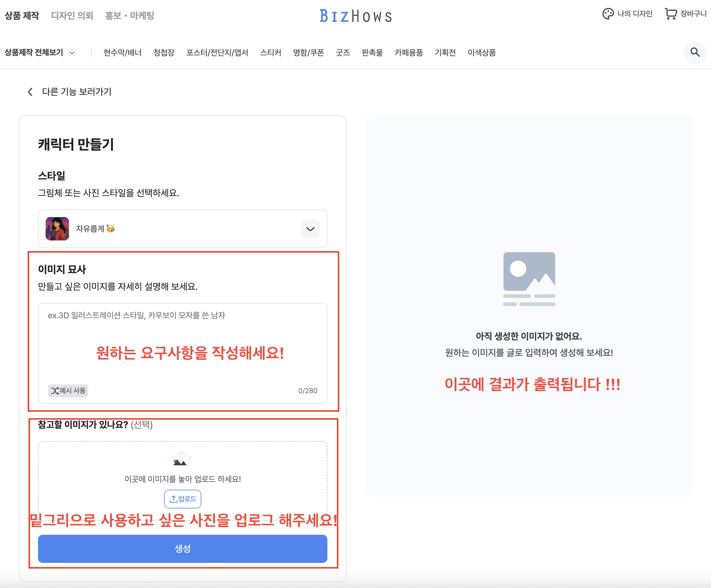Expand the style dropdown chevron
Viewport: 711px width, 588px height.
pos(310,229)
